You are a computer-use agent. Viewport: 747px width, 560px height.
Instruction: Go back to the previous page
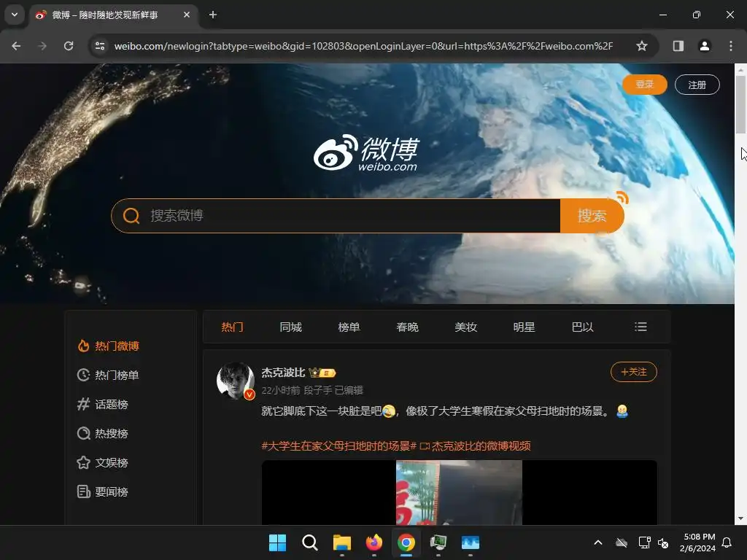coord(16,46)
